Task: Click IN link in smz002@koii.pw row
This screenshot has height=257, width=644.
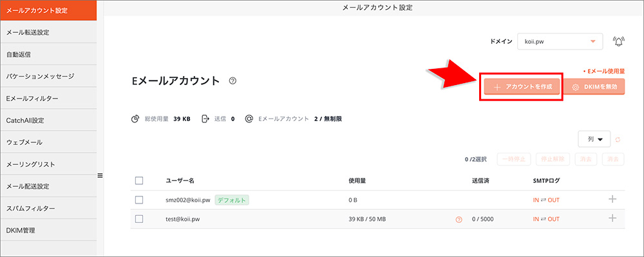Action: pos(536,200)
